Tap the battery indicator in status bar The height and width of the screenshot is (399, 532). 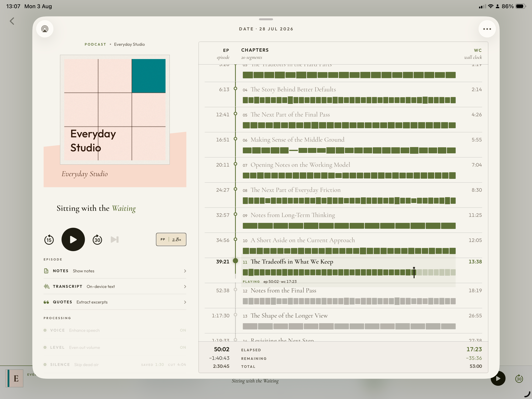tap(521, 6)
